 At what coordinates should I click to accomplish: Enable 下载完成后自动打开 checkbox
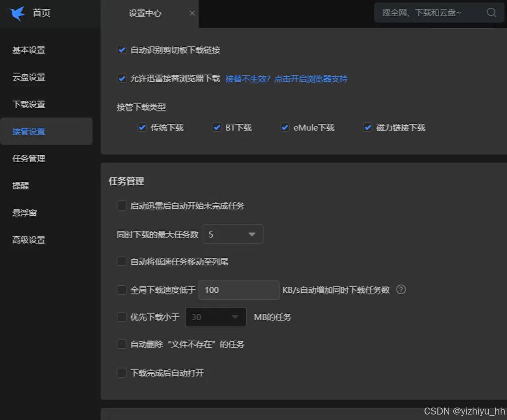[x=122, y=373]
